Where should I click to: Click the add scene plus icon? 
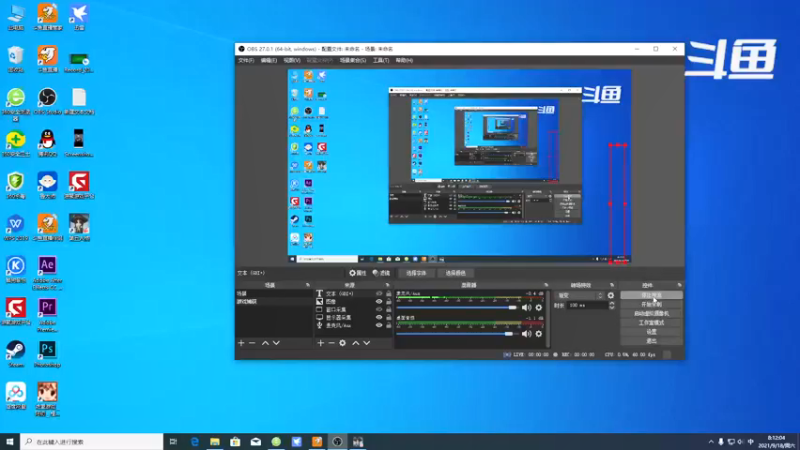(x=241, y=343)
